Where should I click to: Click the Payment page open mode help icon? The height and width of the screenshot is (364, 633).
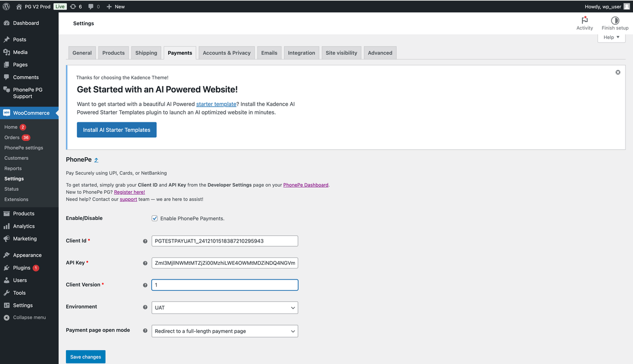coord(145,331)
